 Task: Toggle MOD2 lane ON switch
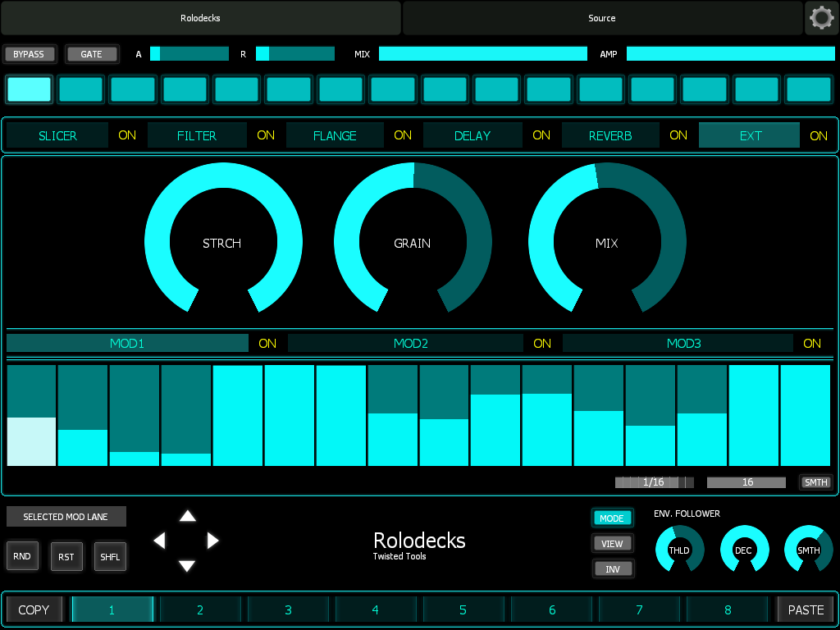click(542, 344)
